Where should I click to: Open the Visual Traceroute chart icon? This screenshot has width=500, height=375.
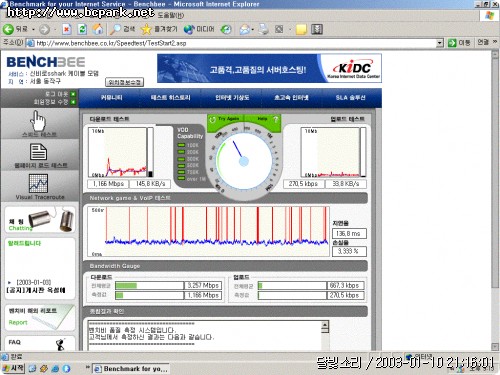pos(38,183)
